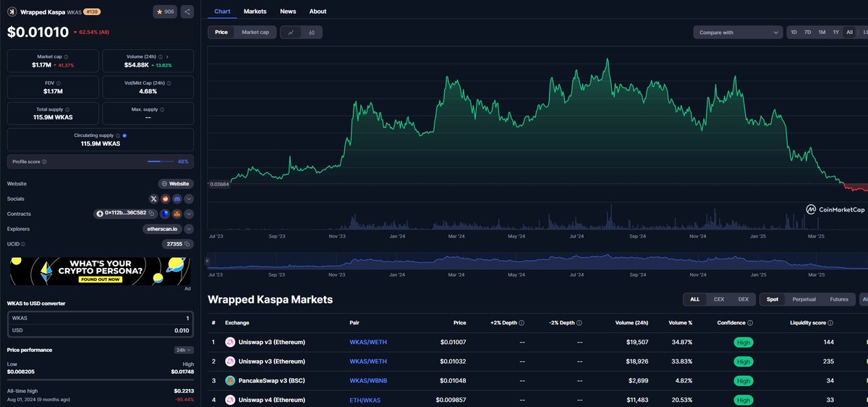This screenshot has width=868, height=407.
Task: Select the candlestick chart type
Action: coord(312,32)
